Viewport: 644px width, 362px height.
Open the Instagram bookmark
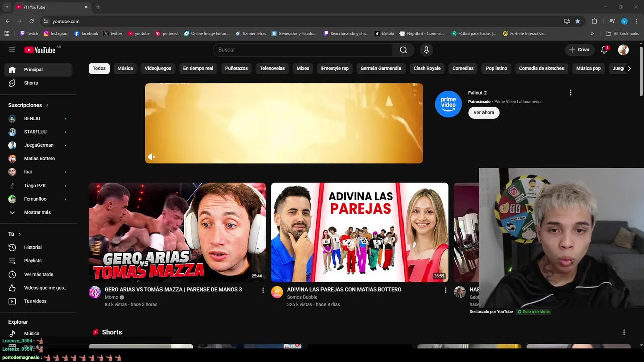click(x=56, y=34)
